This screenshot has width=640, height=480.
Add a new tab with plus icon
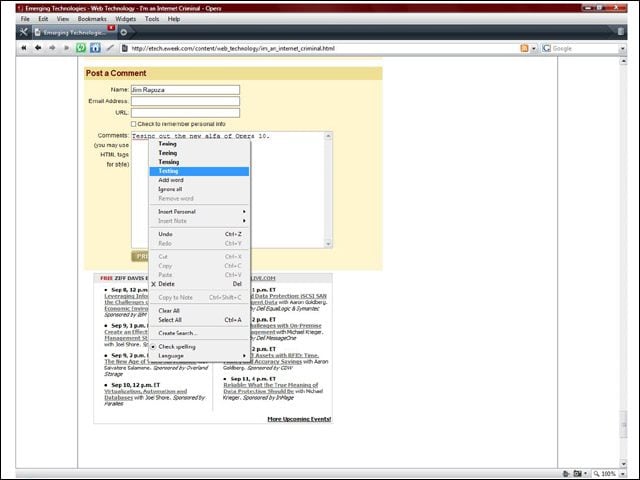pyautogui.click(x=124, y=32)
